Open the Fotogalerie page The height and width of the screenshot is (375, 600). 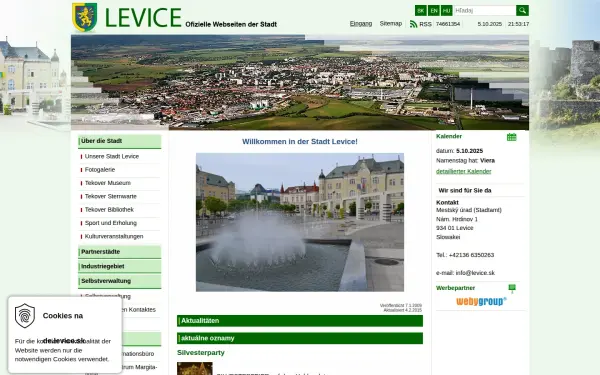[x=100, y=170]
